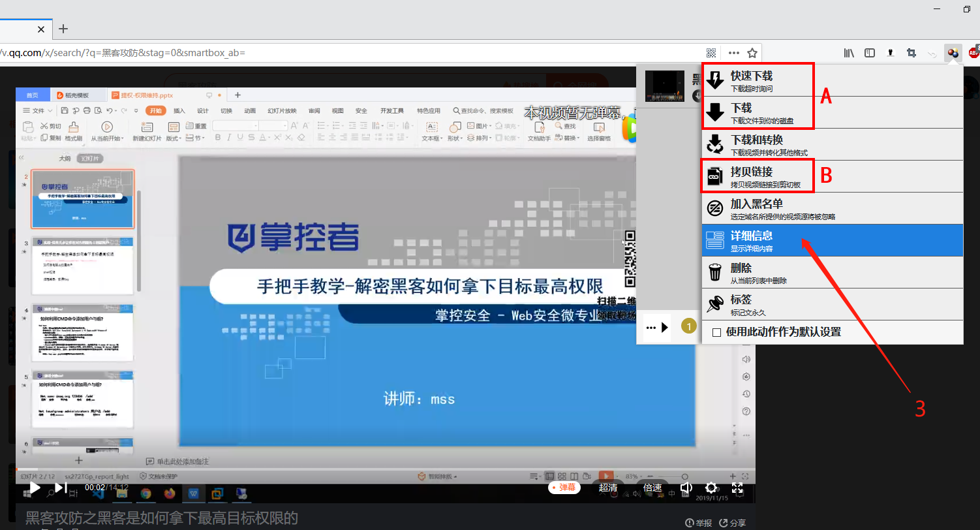Click the greyed undo arrow toolbar icon
Viewport: 980px width, 530px height.
[932, 53]
